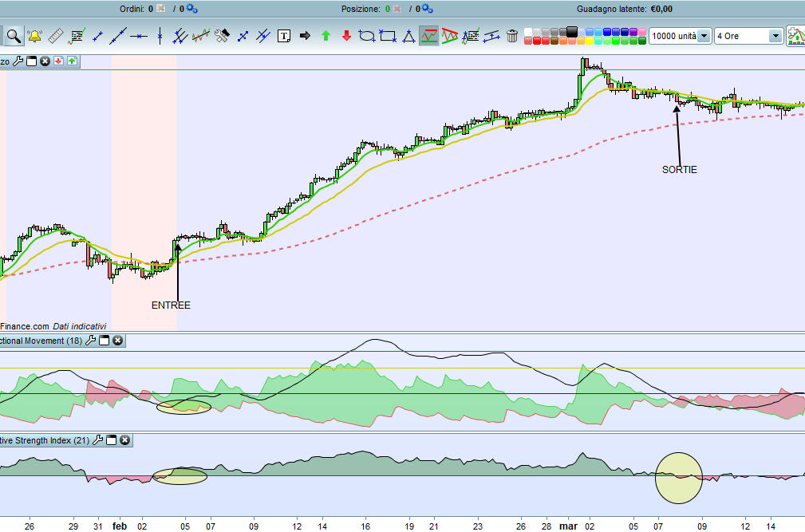Open Posizione settings gear icon

(427, 9)
